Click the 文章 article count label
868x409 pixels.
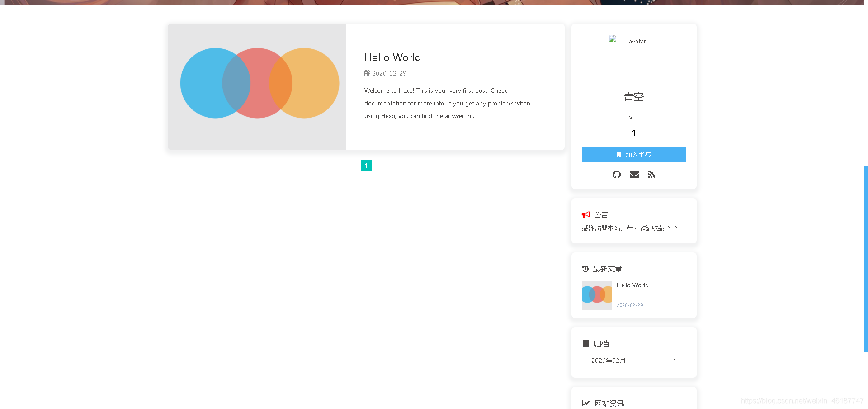coord(634,117)
